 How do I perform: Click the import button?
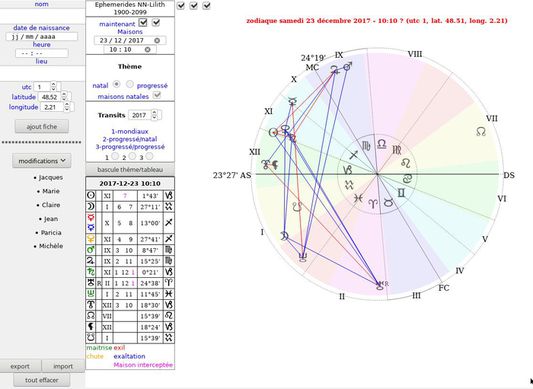pyautogui.click(x=63, y=366)
